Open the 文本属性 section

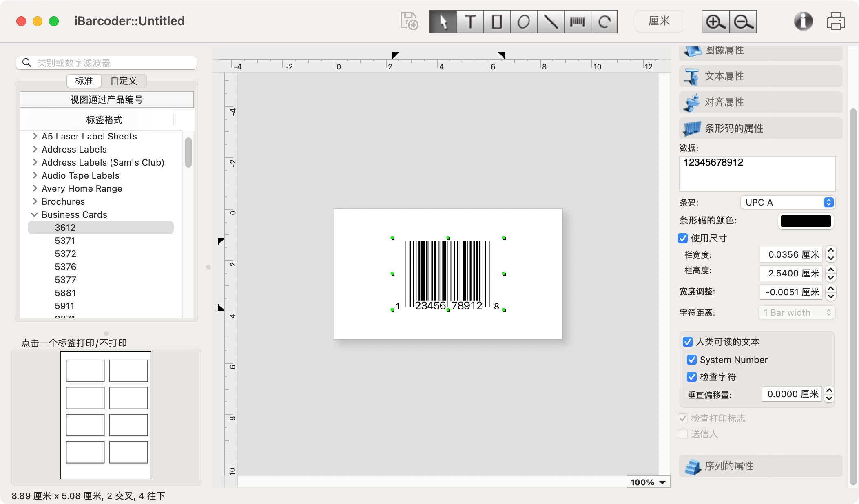coord(760,76)
